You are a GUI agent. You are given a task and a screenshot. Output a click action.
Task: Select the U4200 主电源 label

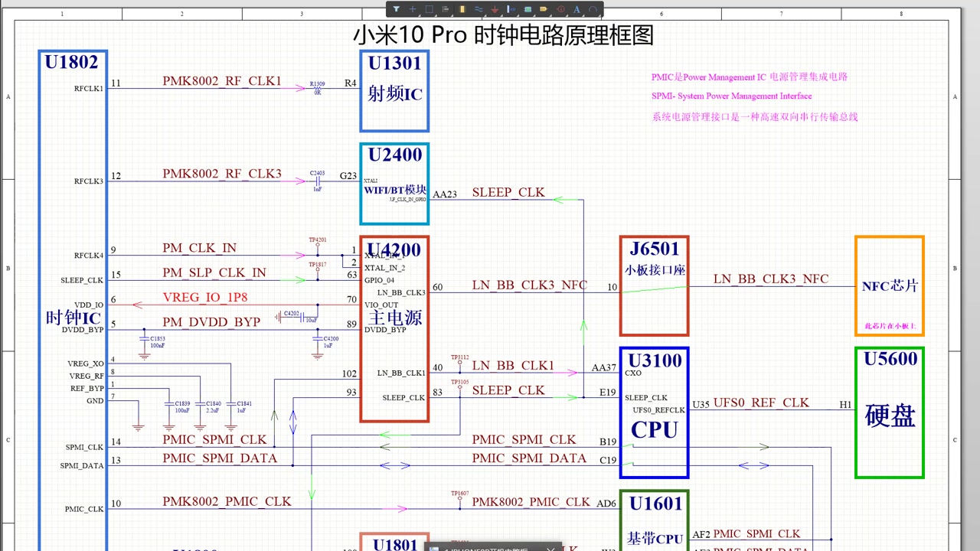click(x=394, y=317)
